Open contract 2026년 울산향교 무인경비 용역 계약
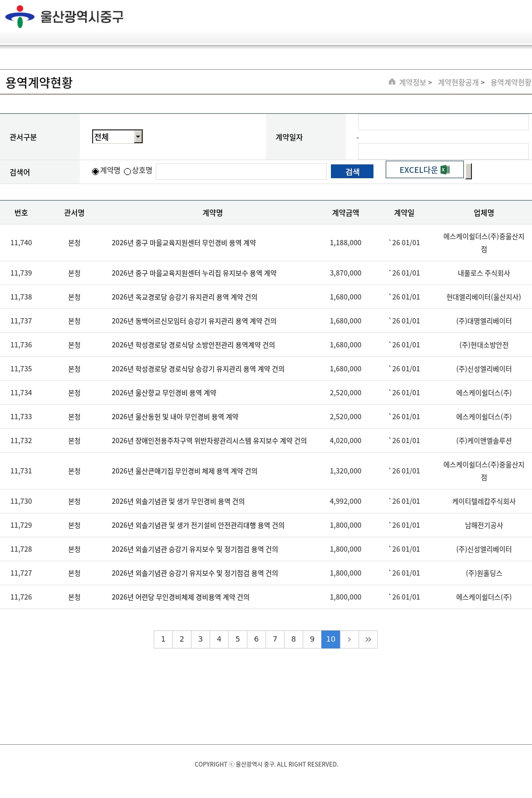This screenshot has height=798, width=532. tap(164, 393)
